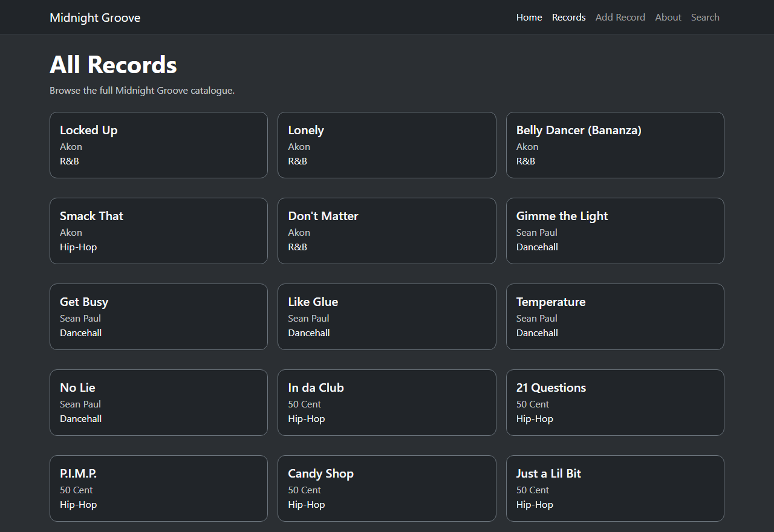774x532 pixels.
Task: Click R&B genre under Don't Matter
Action: point(297,247)
